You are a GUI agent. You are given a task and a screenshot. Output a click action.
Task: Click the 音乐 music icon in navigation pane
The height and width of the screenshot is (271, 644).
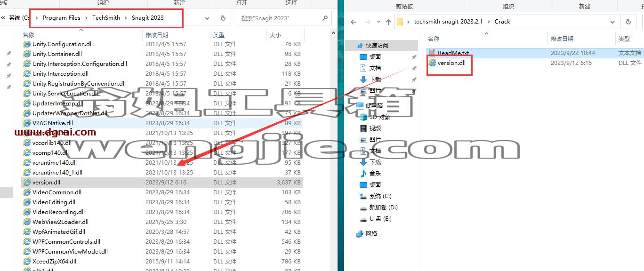pos(363,174)
